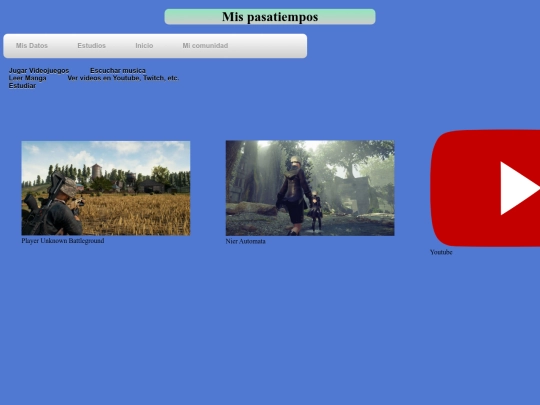The height and width of the screenshot is (405, 540).
Task: Click the red Youtube play logo
Action: (x=485, y=188)
